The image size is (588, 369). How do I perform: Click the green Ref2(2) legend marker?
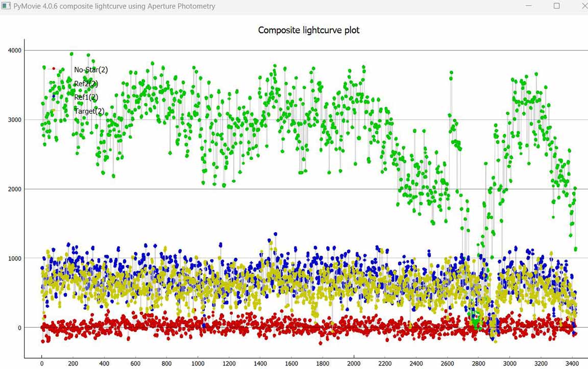click(x=54, y=83)
